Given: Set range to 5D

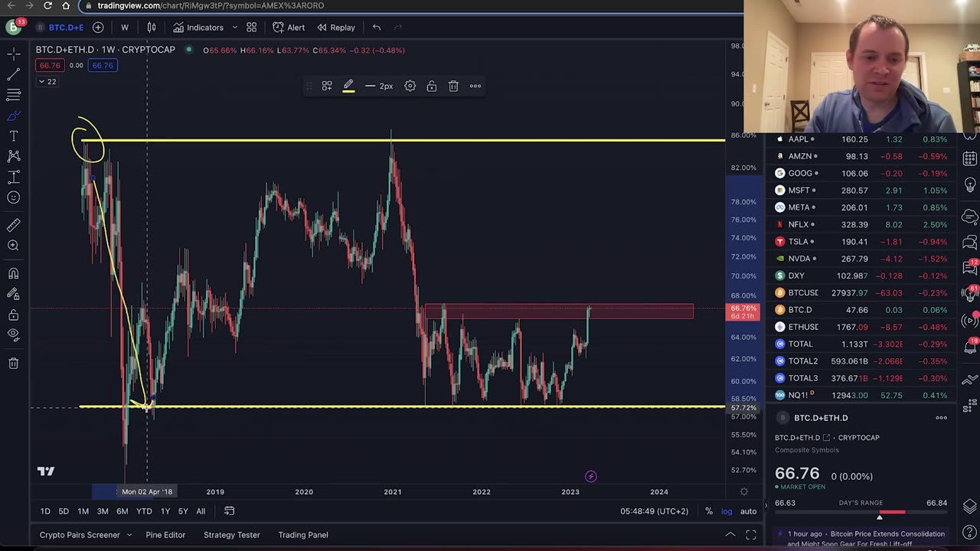Looking at the screenshot, I should [x=64, y=511].
